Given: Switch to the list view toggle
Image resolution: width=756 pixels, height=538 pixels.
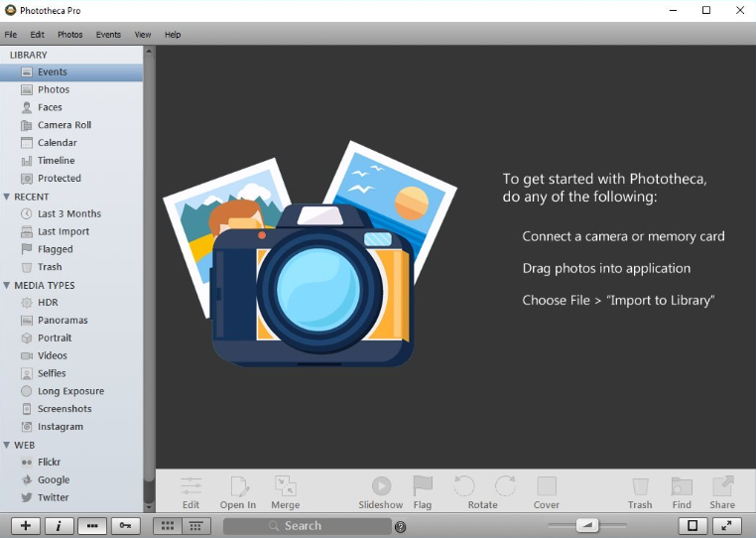Looking at the screenshot, I should click(195, 525).
